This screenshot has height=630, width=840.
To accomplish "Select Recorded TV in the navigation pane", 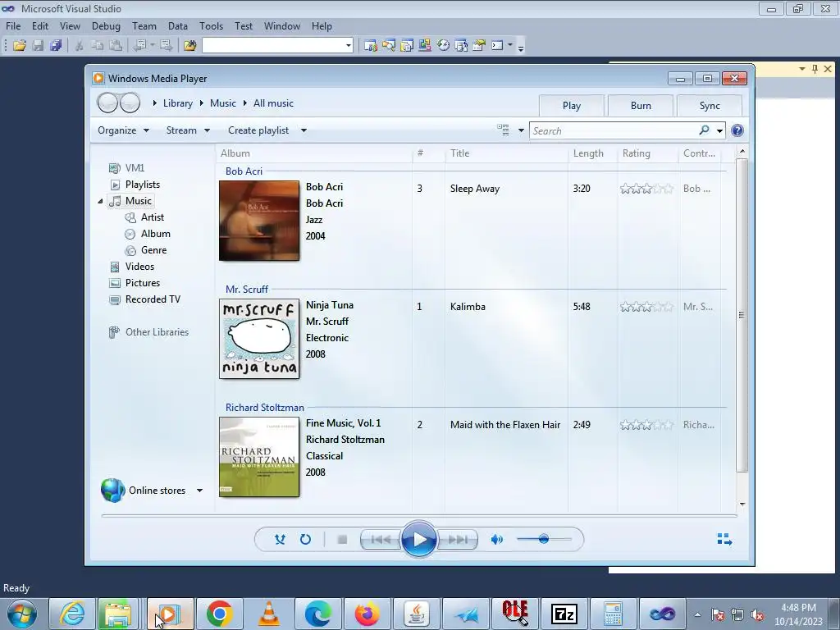I will click(x=153, y=299).
